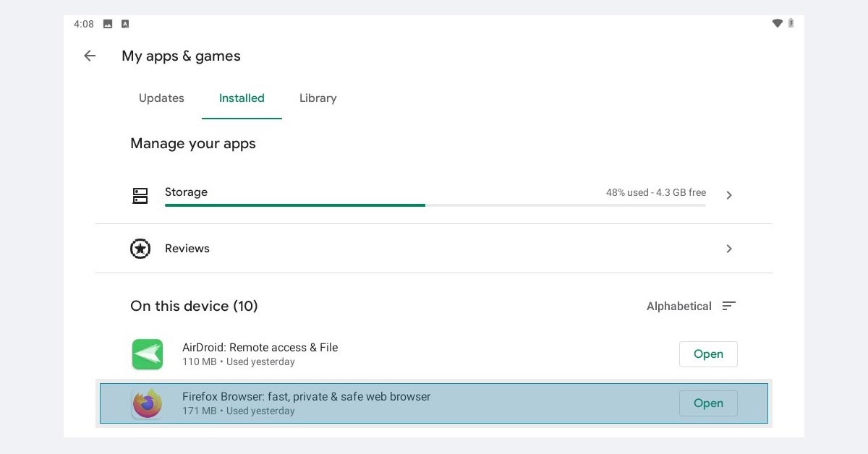Viewport: 868px width, 454px height.
Task: Tap the image notification icon in status bar
Action: [108, 24]
